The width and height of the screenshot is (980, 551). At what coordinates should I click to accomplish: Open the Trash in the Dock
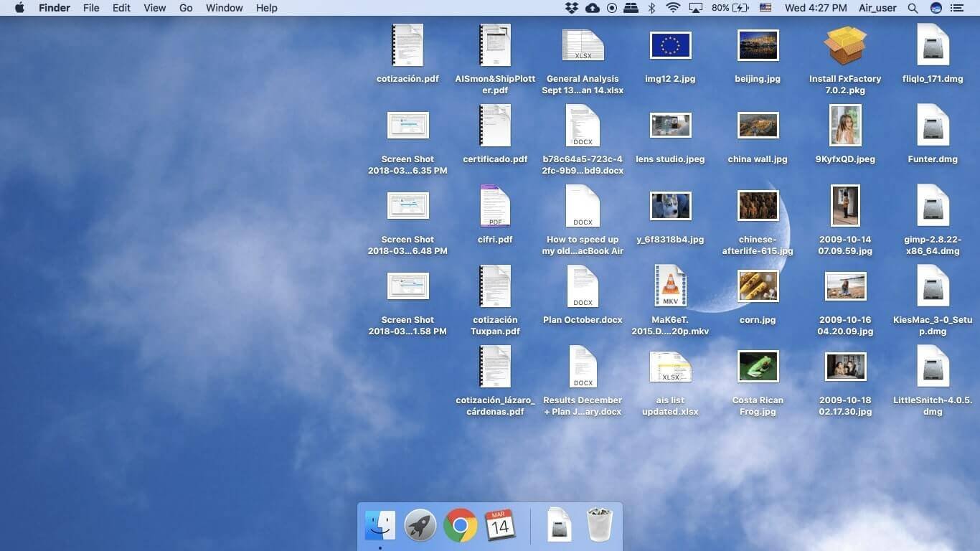click(x=599, y=524)
